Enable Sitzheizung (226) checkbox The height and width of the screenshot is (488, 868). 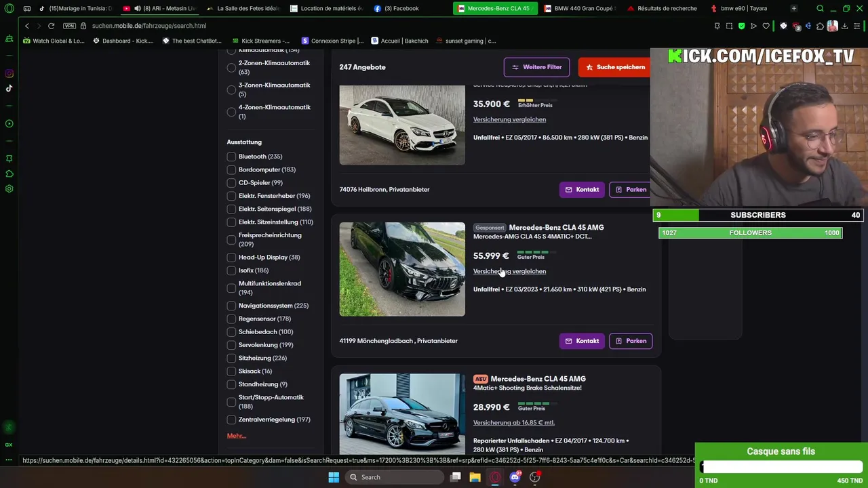click(231, 358)
